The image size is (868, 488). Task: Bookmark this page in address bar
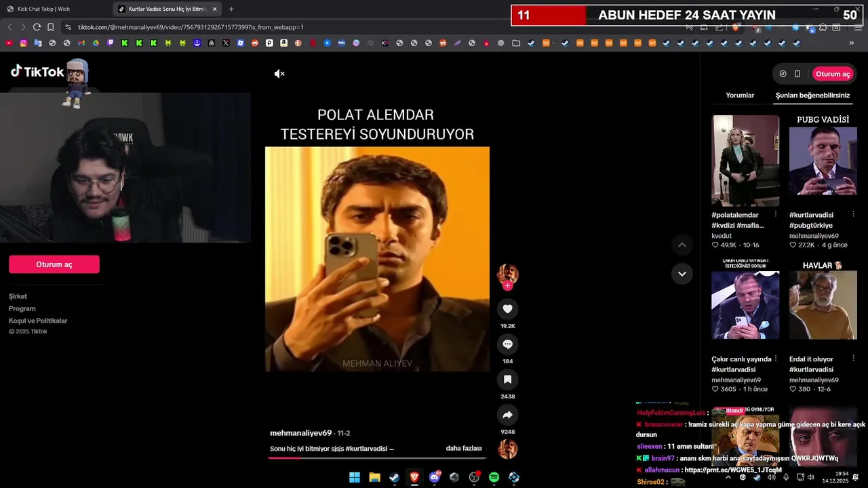click(50, 27)
